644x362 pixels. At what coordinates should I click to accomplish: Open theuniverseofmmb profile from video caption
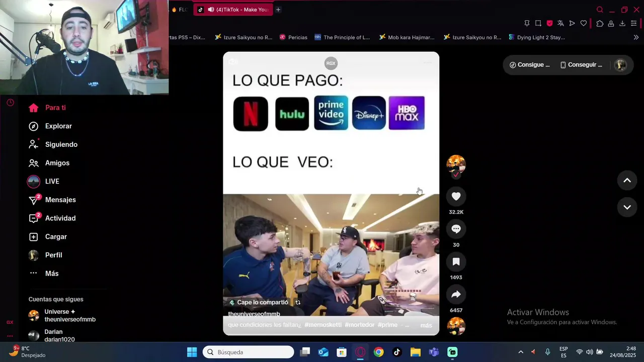pos(254,314)
